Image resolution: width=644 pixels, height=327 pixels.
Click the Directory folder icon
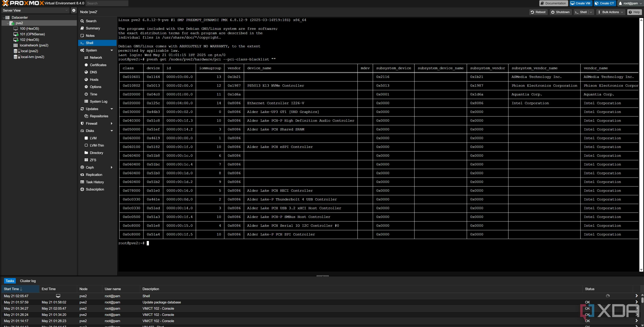[86, 152]
